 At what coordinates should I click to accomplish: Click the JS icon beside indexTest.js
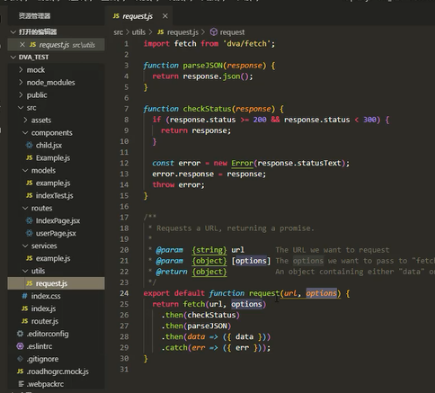coord(29,196)
